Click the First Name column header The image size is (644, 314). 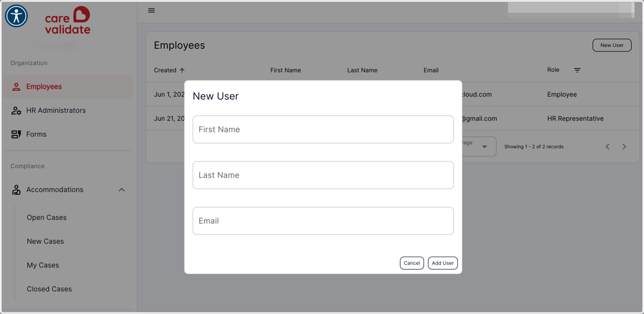coord(286,70)
